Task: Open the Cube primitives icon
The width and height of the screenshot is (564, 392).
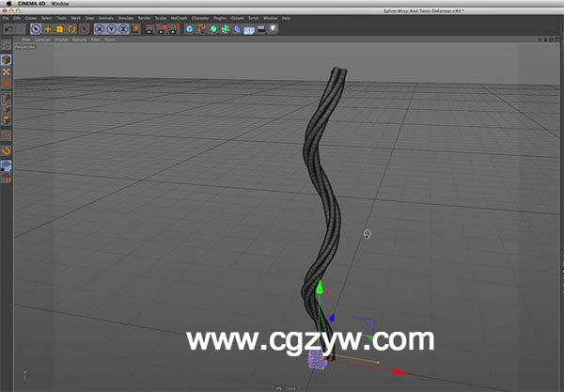Action: [190, 29]
